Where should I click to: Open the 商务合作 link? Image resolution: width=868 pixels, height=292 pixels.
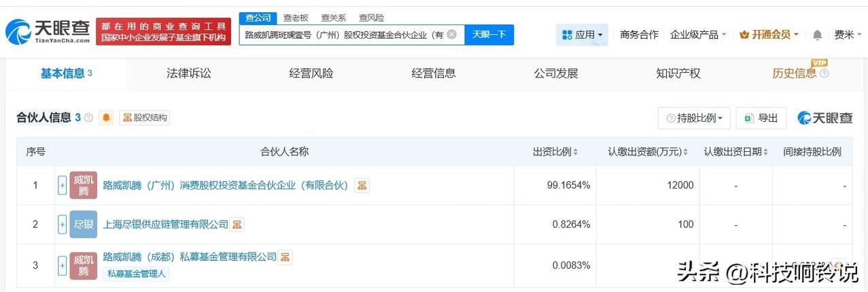(639, 35)
